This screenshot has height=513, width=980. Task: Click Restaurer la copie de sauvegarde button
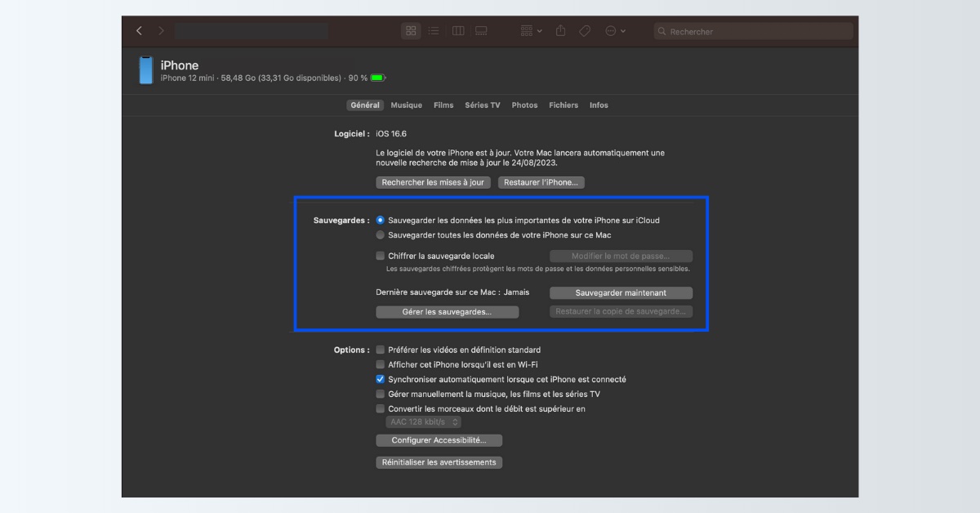(621, 312)
